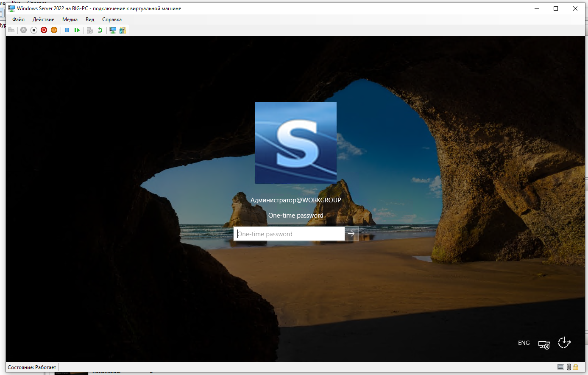The width and height of the screenshot is (588, 375).
Task: Save the VM state with the orange icon
Action: [54, 30]
